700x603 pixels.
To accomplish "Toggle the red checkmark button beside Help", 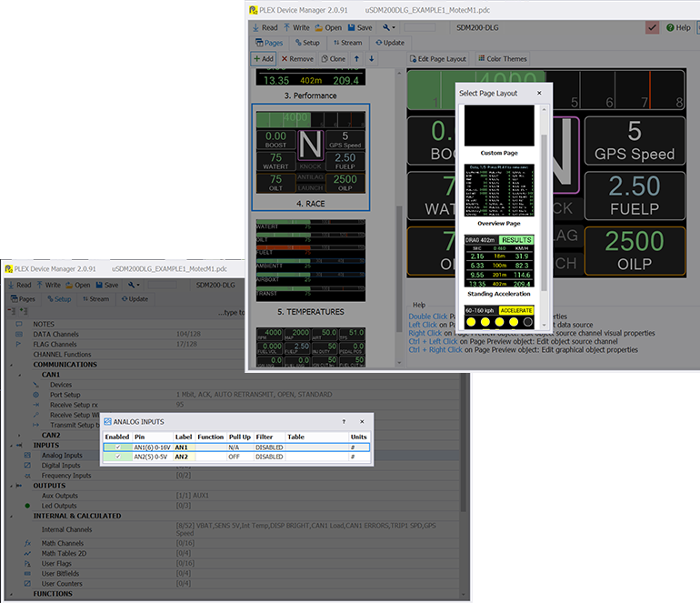I will point(652,27).
